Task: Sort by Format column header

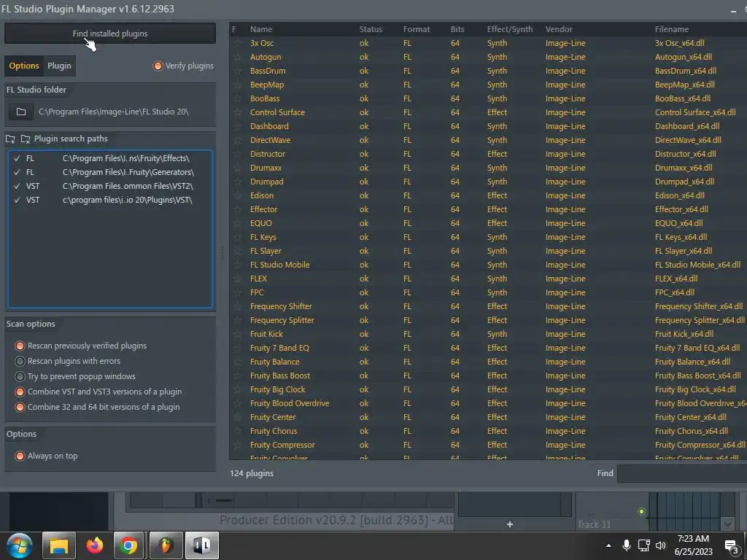Action: 417,29
